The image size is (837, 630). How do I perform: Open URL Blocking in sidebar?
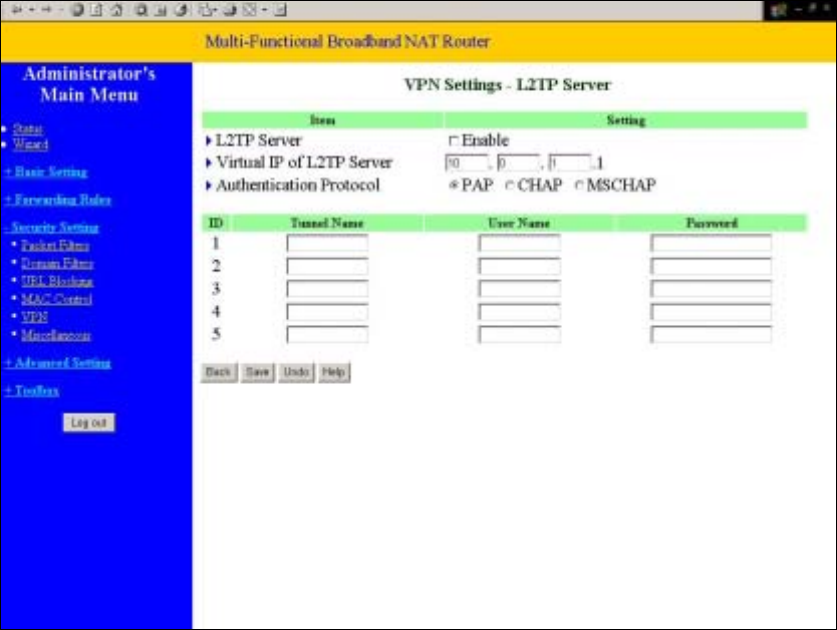pos(57,281)
